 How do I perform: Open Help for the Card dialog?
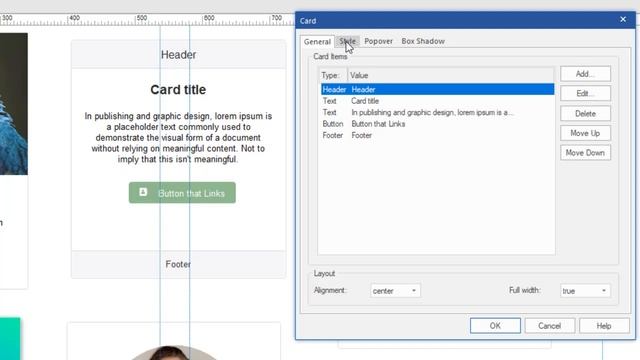(x=604, y=326)
